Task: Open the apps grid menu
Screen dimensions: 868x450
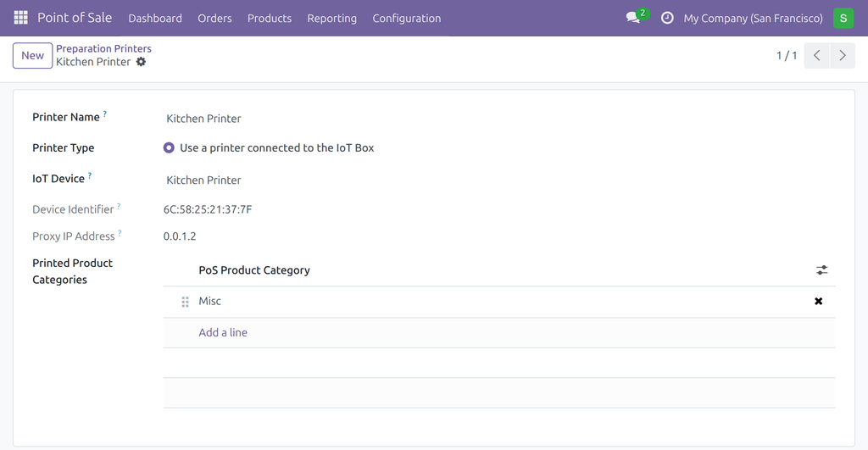Action: [20, 18]
